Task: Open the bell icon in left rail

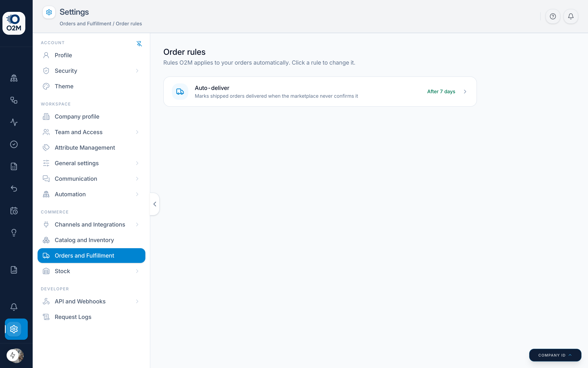Action: click(14, 307)
